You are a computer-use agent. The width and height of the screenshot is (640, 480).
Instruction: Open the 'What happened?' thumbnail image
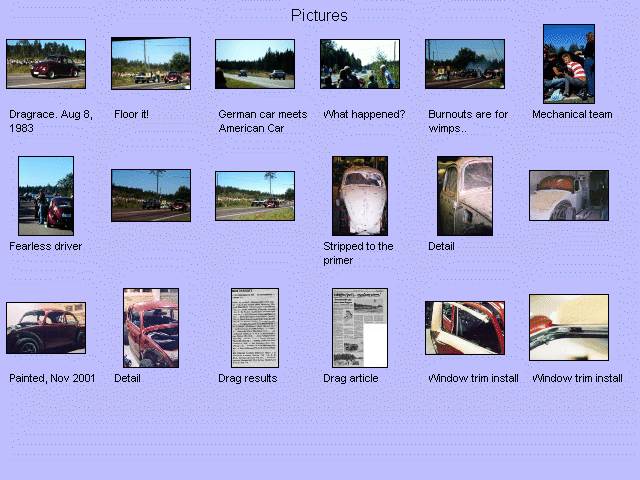pos(360,64)
